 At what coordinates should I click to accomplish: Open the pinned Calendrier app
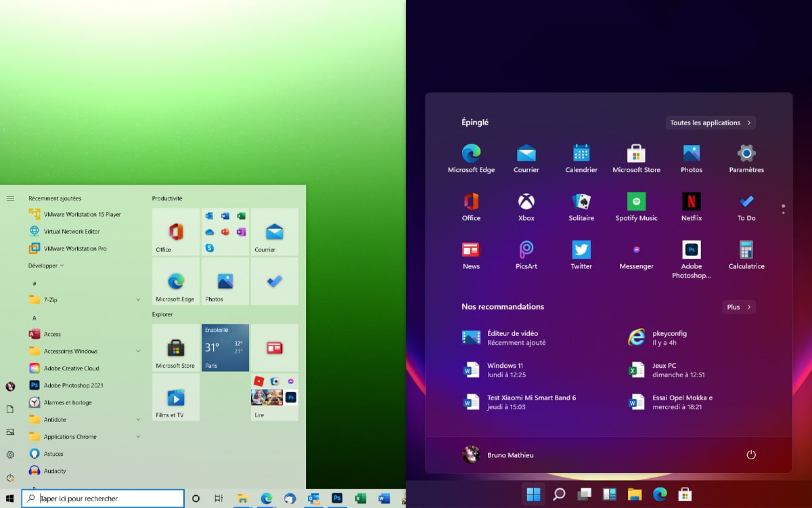[581, 159]
